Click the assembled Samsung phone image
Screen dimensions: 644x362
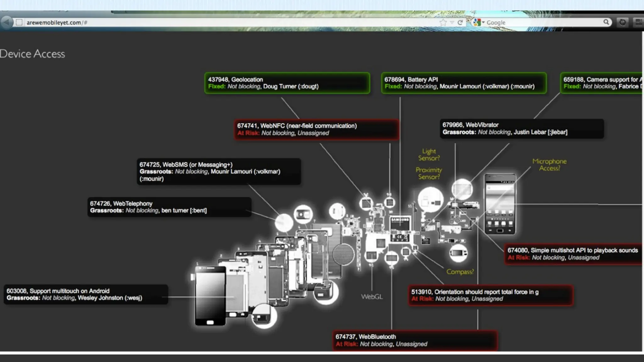[x=500, y=204]
